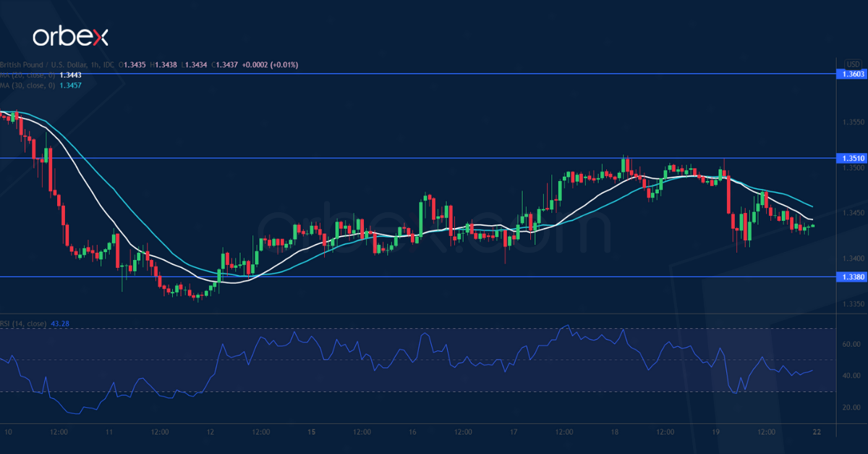868x454 pixels.
Task: Select the MA (30, close, 0) indicator label
Action: tap(27, 85)
